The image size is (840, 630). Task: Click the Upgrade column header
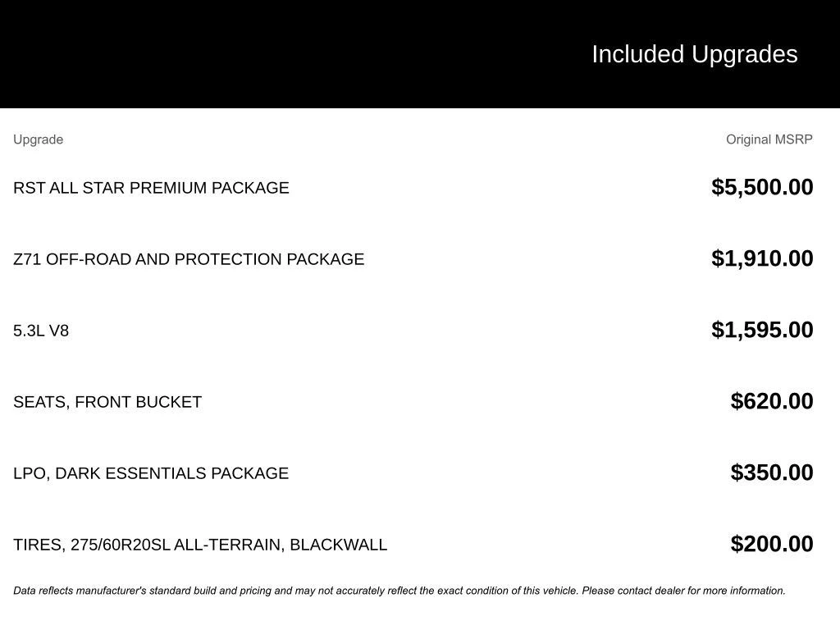(x=38, y=139)
